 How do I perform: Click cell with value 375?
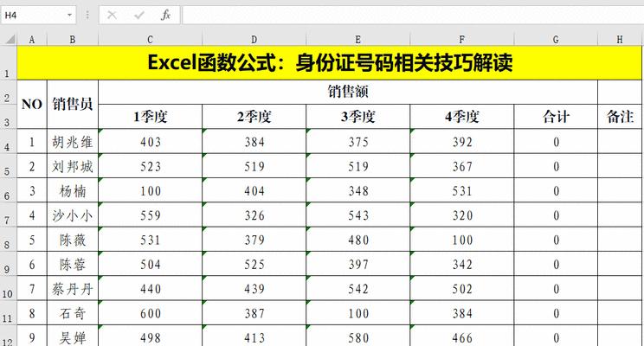pyautogui.click(x=357, y=142)
